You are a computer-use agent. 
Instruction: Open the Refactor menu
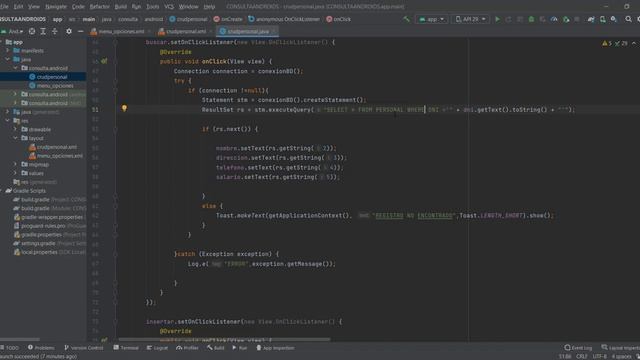tap(99, 7)
